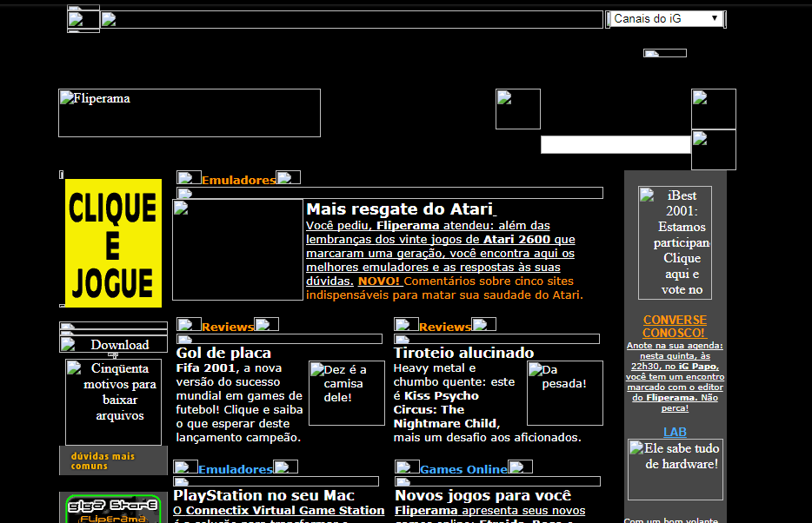Click Fliperama apresenta seus novos link
Viewport: 812px width, 523px height.
489,510
